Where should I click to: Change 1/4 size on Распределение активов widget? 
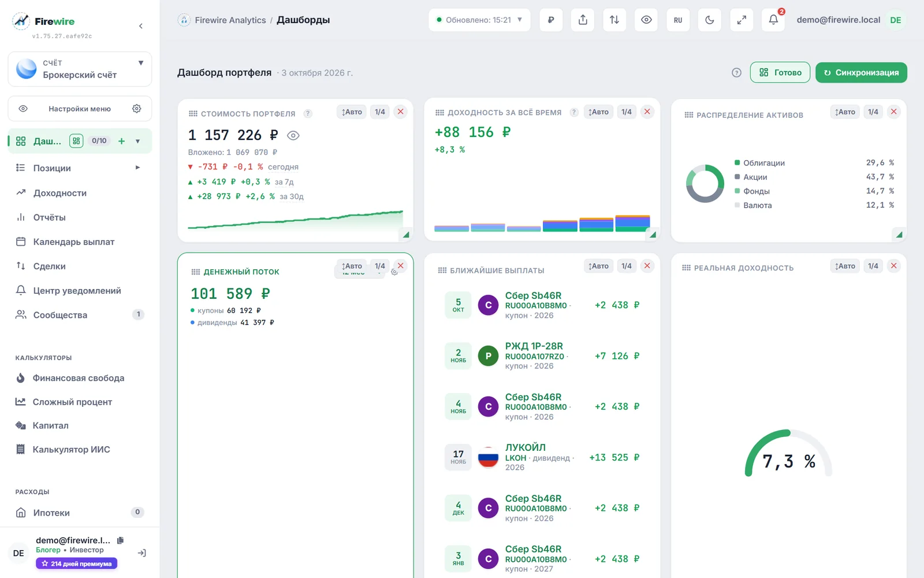(873, 112)
